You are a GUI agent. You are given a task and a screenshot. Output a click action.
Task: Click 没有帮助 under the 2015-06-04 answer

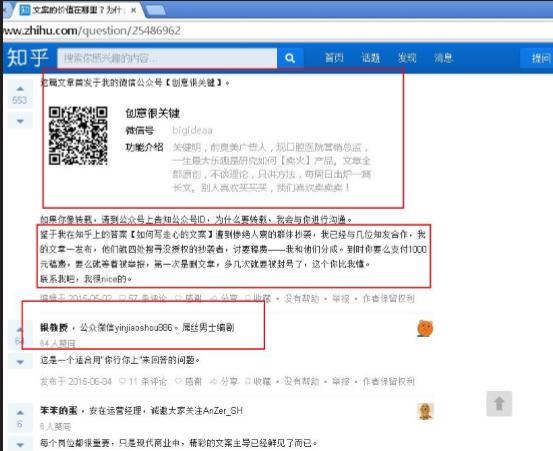[x=302, y=381]
